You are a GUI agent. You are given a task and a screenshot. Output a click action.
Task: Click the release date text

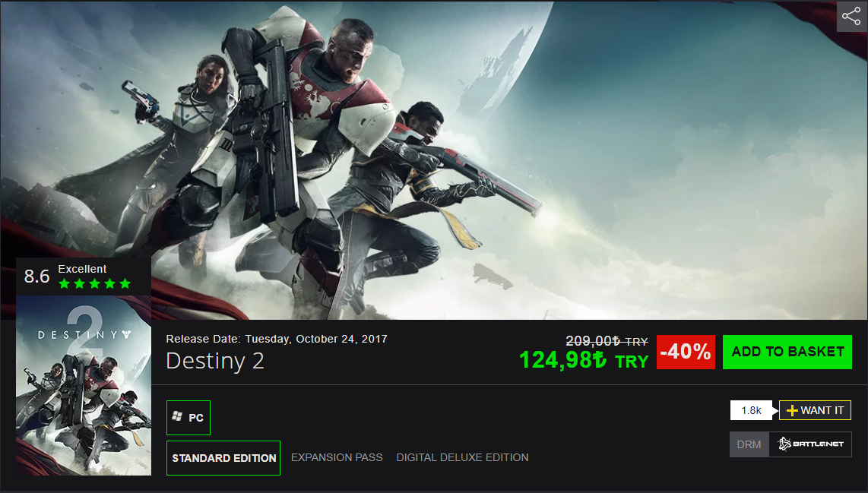277,339
